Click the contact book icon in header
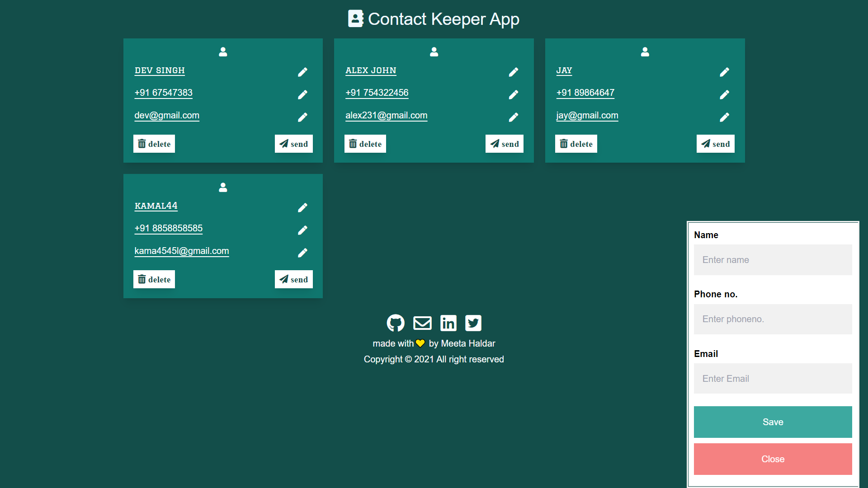This screenshot has width=868, height=488. 355,19
